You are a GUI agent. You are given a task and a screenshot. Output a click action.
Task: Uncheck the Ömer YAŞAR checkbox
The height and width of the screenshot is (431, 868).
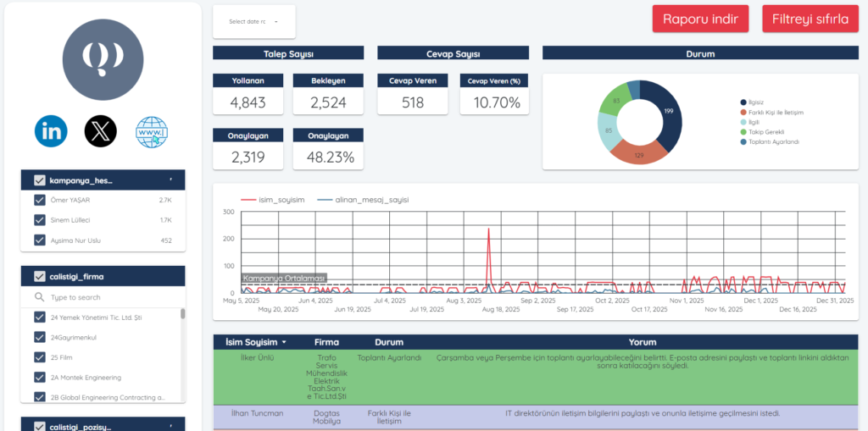pos(39,200)
